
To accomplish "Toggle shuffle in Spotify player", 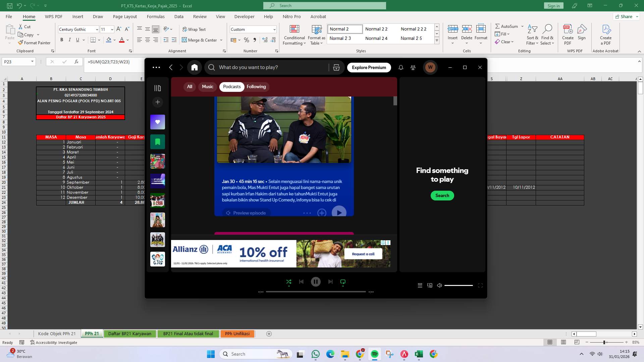I will click(x=289, y=282).
